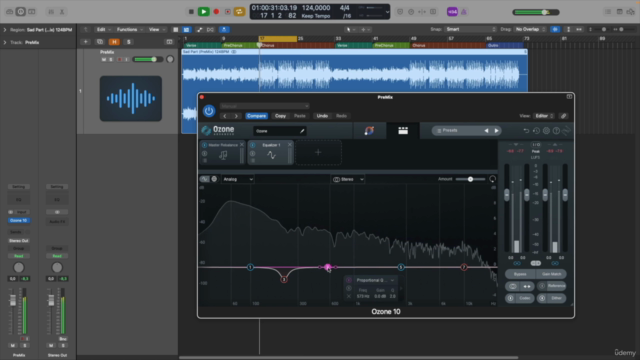Screen dimensions: 640x360
Task: Click the Redo button in plugin header
Action: (x=341, y=116)
